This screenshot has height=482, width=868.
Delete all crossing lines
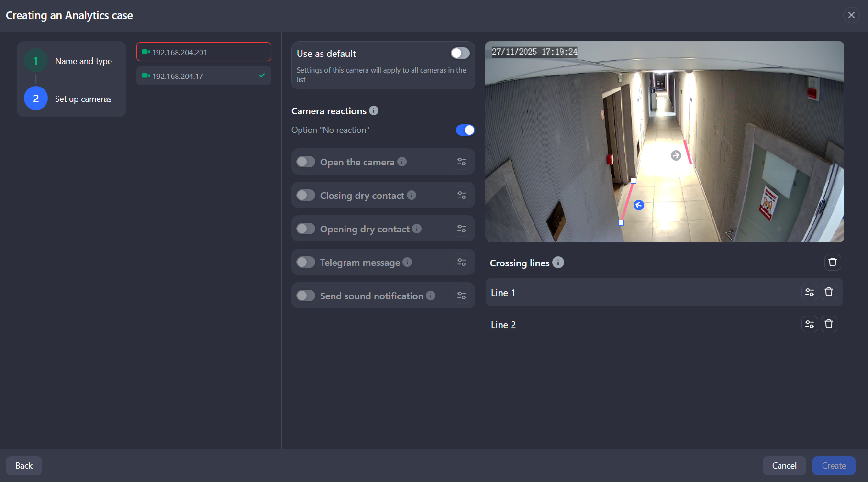(833, 262)
